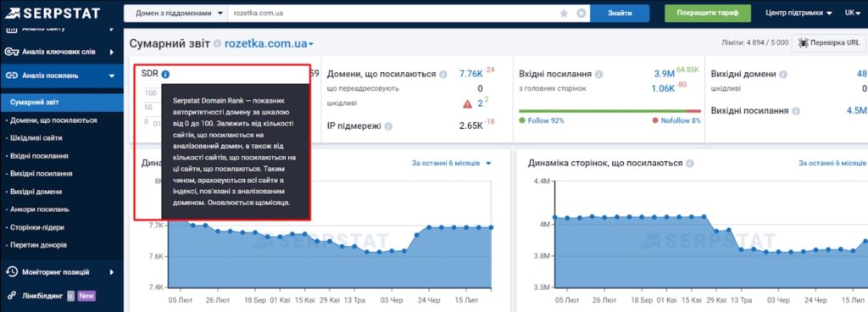868x312 pixels.
Task: Click Перевірка URL button
Action: pyautogui.click(x=829, y=42)
